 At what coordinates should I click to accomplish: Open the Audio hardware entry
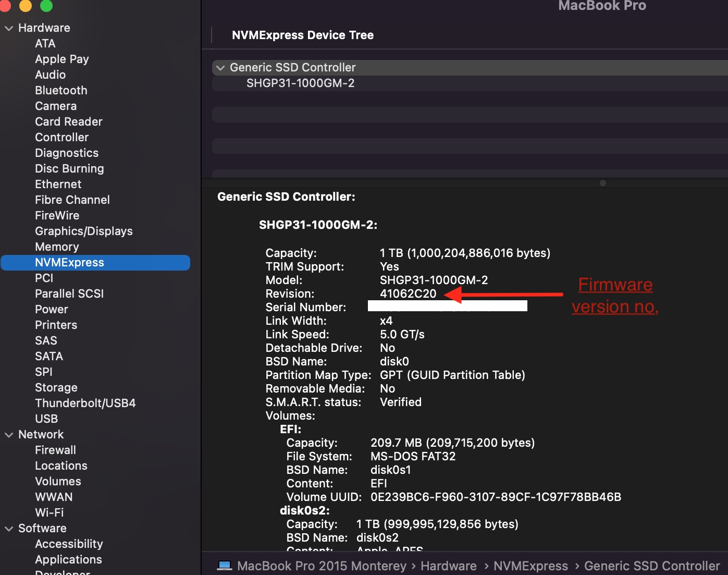(51, 75)
